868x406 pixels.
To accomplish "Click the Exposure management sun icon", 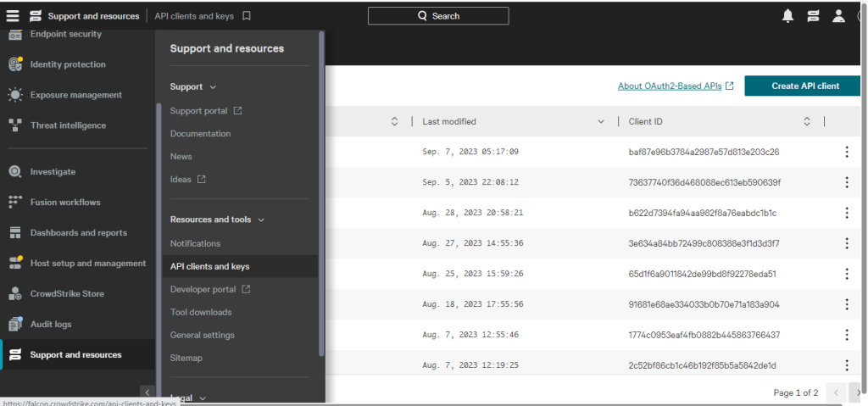I will coord(15,95).
